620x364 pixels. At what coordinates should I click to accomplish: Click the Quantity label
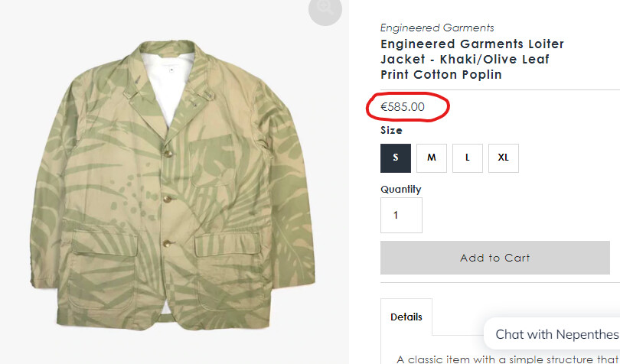401,189
